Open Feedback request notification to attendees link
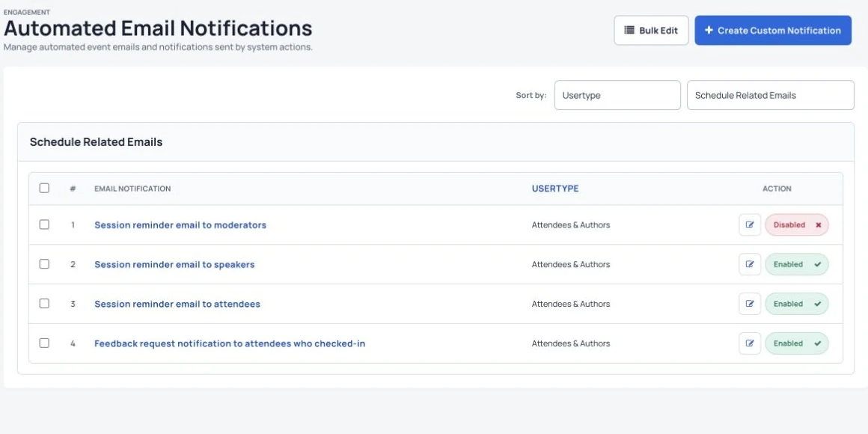 pos(230,343)
